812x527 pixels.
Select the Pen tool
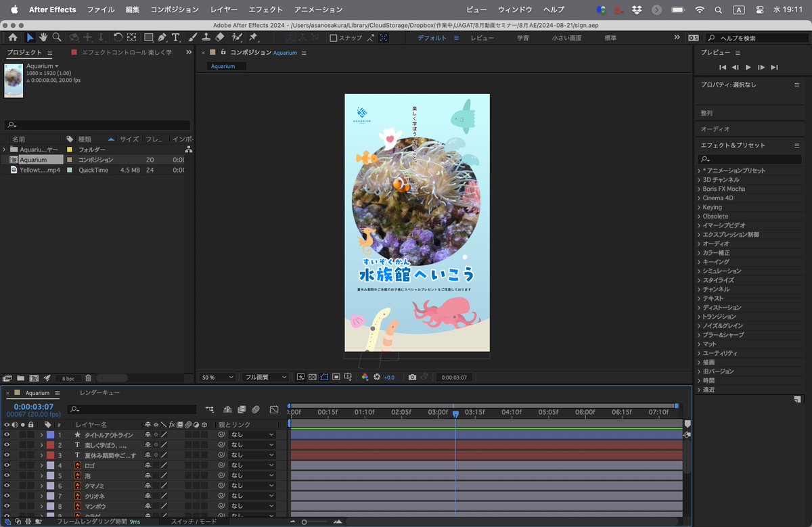[x=162, y=38]
